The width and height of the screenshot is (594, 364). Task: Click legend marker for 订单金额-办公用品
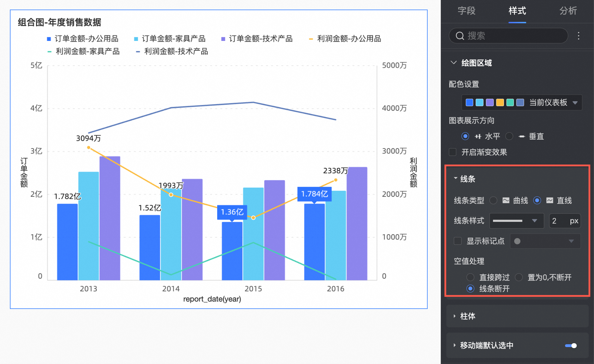49,39
